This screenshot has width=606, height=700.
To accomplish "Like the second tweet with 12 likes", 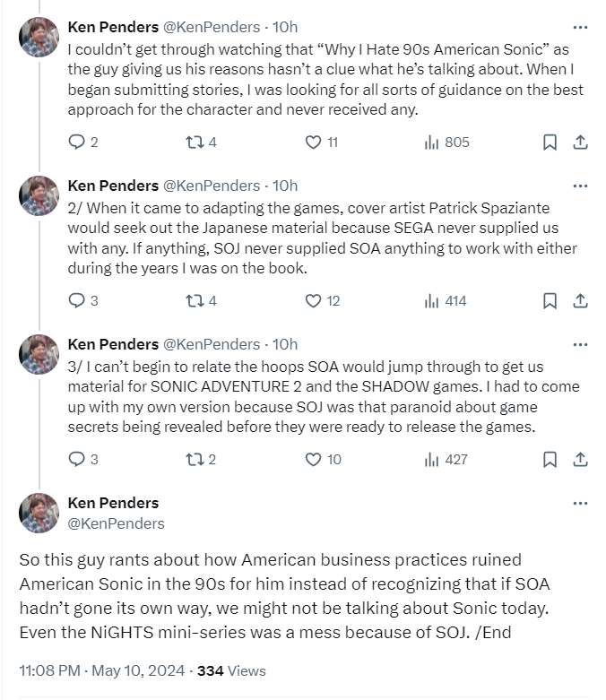I will 313,300.
